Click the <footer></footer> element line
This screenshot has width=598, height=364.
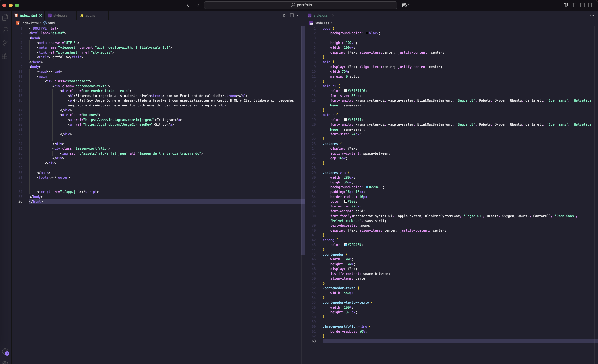[x=53, y=177]
